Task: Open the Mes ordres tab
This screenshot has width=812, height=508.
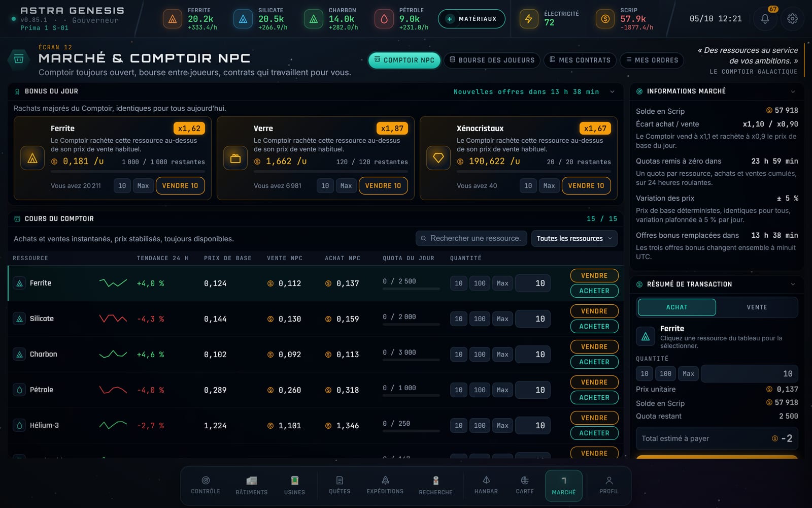Action: point(652,60)
